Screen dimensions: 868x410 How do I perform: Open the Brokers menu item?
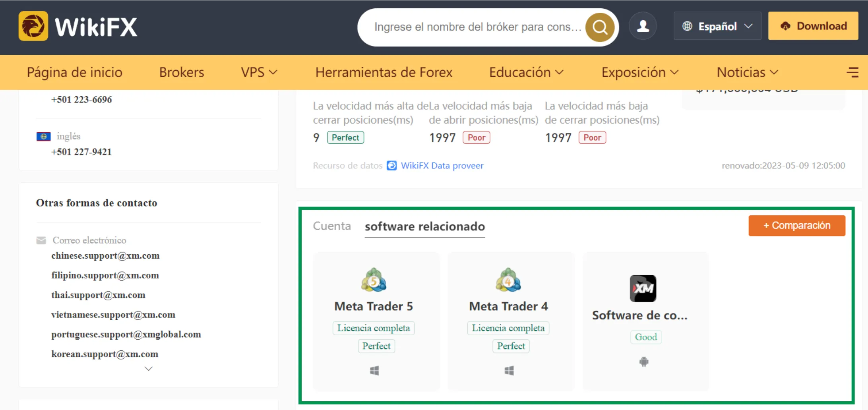(x=182, y=72)
